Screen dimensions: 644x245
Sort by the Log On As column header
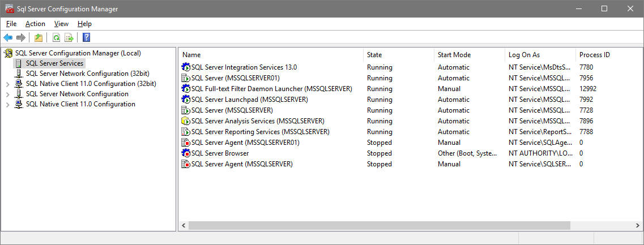pyautogui.click(x=540, y=54)
